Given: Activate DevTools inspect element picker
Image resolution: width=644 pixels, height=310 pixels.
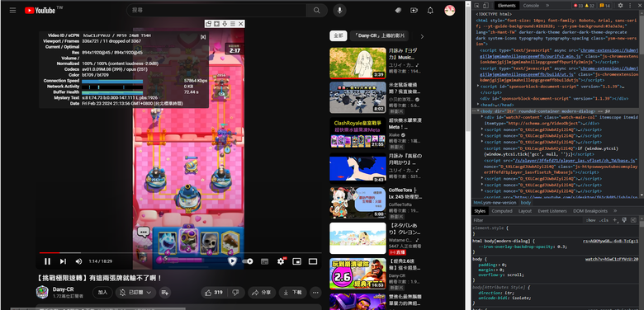Looking at the screenshot, I should point(477,5).
